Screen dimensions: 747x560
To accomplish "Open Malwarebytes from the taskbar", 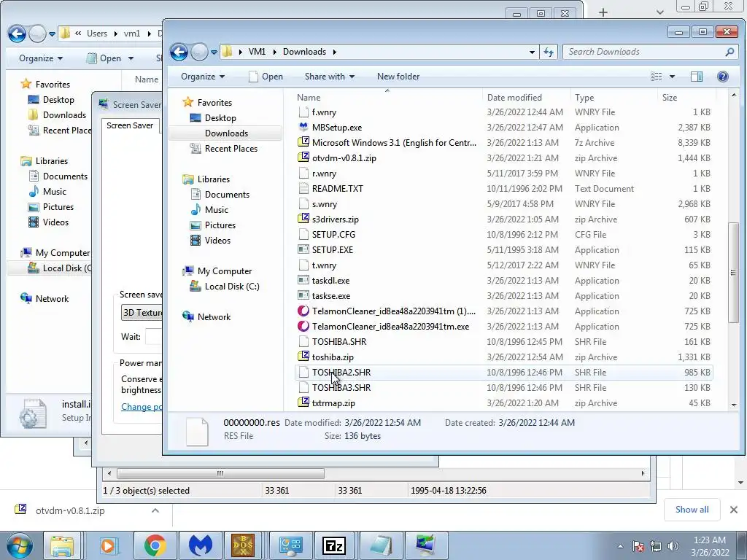I will (x=200, y=545).
